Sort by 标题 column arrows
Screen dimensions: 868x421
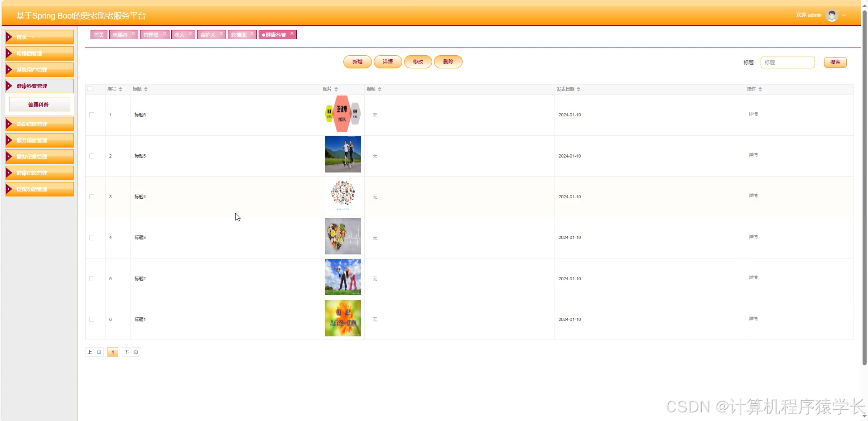click(146, 89)
